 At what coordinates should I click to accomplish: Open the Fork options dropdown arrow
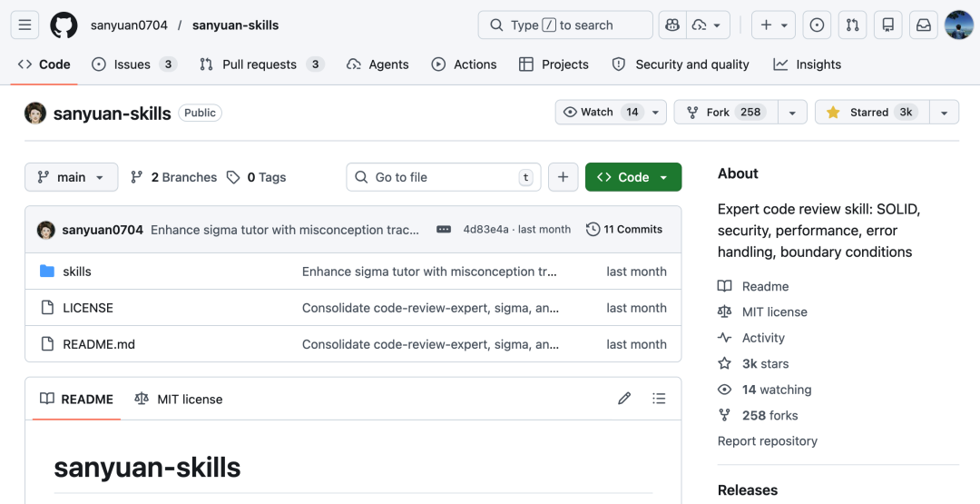(x=792, y=113)
